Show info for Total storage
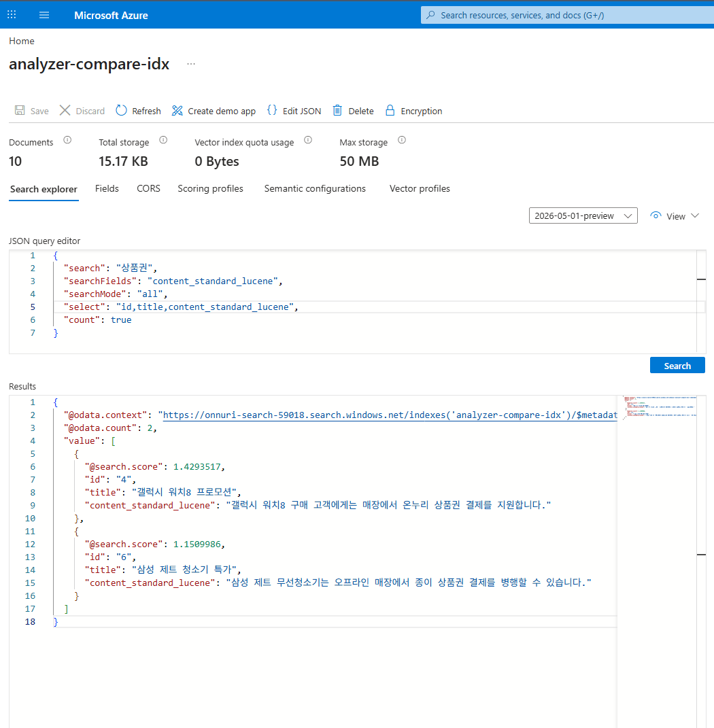This screenshot has width=714, height=728. point(163,140)
